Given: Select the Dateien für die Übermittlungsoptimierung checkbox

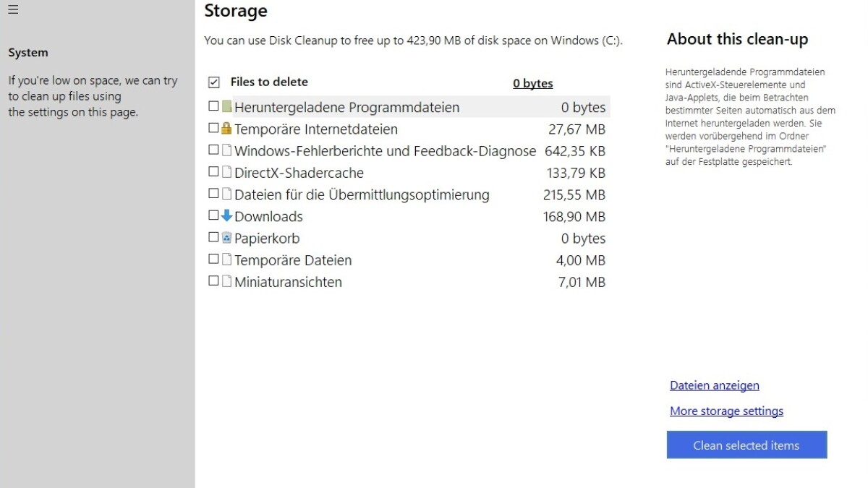Looking at the screenshot, I should tap(213, 194).
